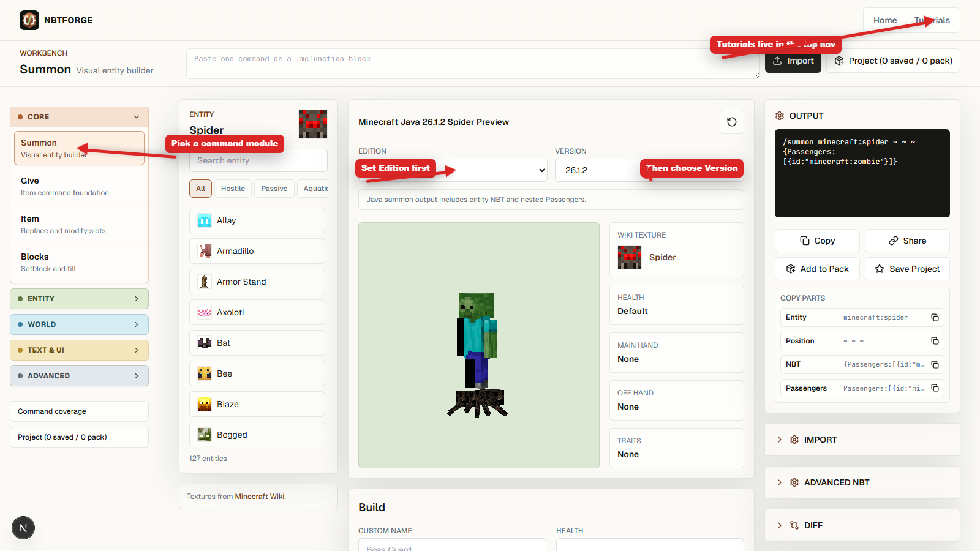The width and height of the screenshot is (980, 551).
Task: Click the Armadillo icon in the entity list
Action: [205, 251]
